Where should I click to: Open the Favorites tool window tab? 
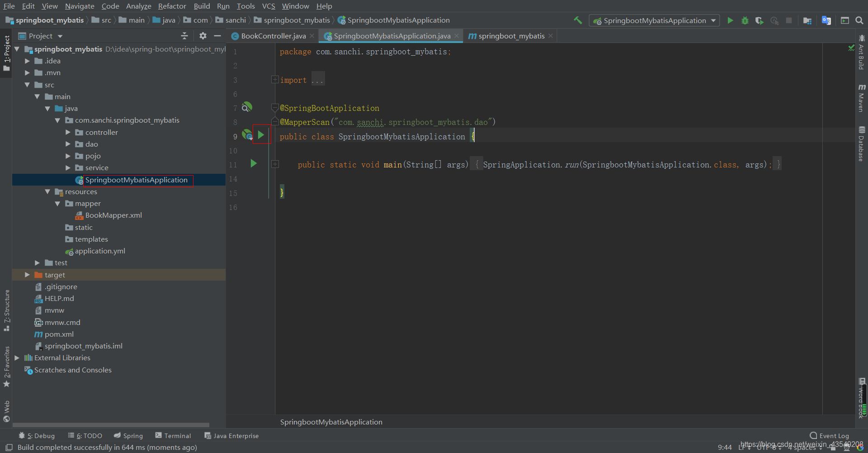(6, 367)
